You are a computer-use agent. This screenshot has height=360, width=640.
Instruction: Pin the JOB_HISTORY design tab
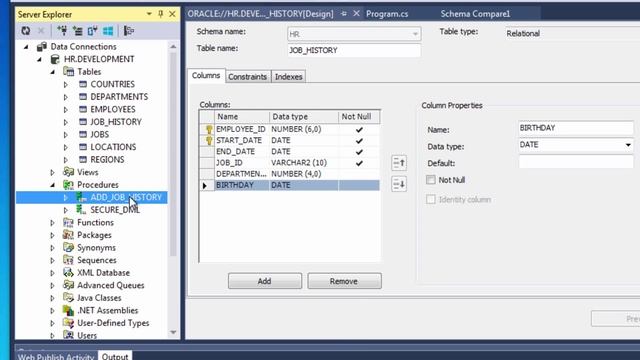coord(344,14)
